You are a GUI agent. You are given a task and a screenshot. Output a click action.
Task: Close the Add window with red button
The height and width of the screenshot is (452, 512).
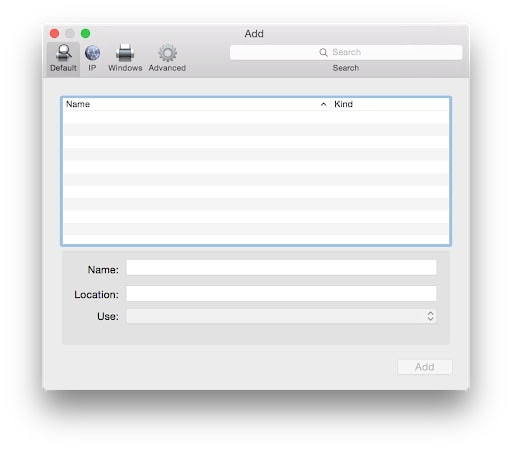tap(54, 33)
